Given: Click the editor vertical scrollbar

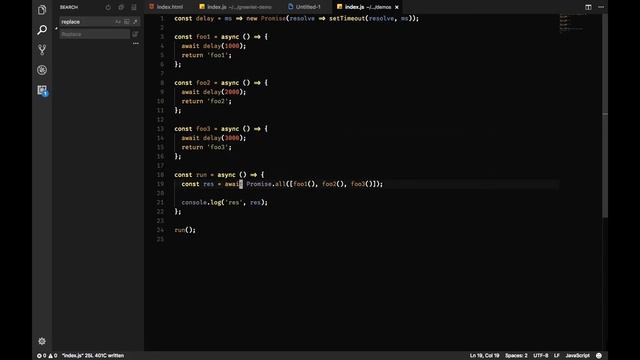Looking at the screenshot, I should pyautogui.click(x=605, y=116).
